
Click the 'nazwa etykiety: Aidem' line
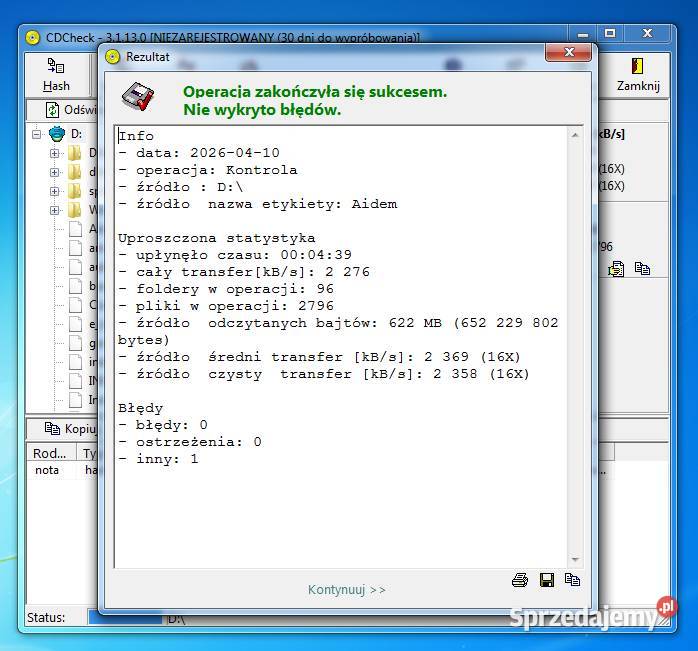coord(258,204)
